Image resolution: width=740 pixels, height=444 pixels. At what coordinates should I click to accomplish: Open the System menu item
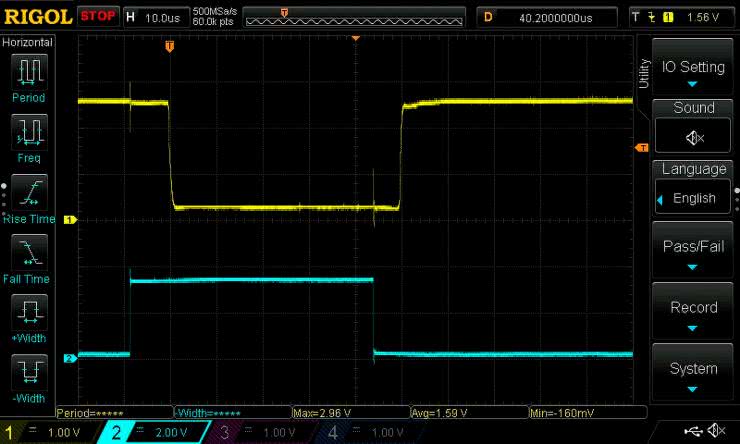[x=694, y=376]
